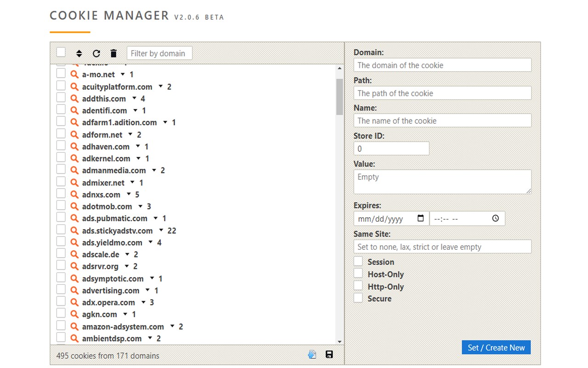The height and width of the screenshot is (368, 588).
Task: Click the magnifier icon for amazon-adsystem.com
Action: pyautogui.click(x=74, y=327)
